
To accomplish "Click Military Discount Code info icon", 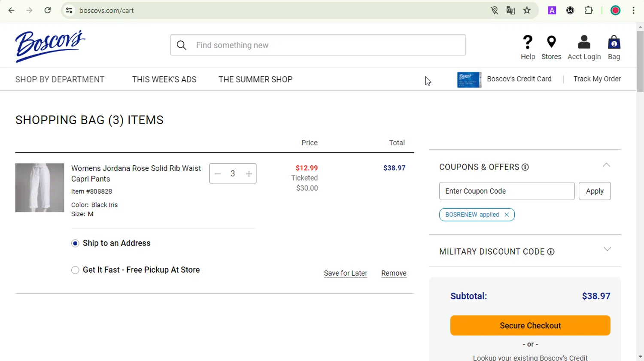I will tap(551, 252).
